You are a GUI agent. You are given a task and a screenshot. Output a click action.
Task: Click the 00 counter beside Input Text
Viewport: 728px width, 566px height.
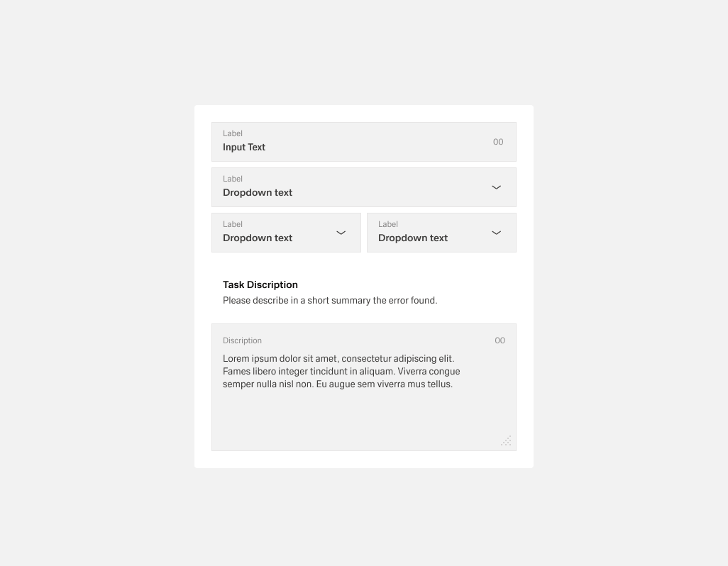[x=497, y=142]
